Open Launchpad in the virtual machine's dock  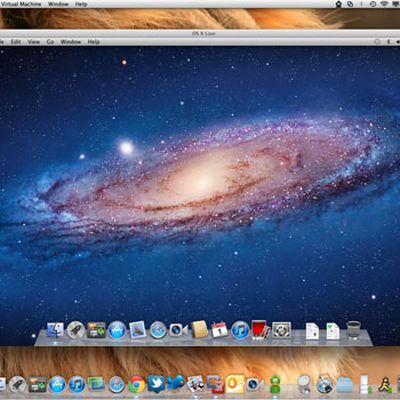tap(76, 330)
